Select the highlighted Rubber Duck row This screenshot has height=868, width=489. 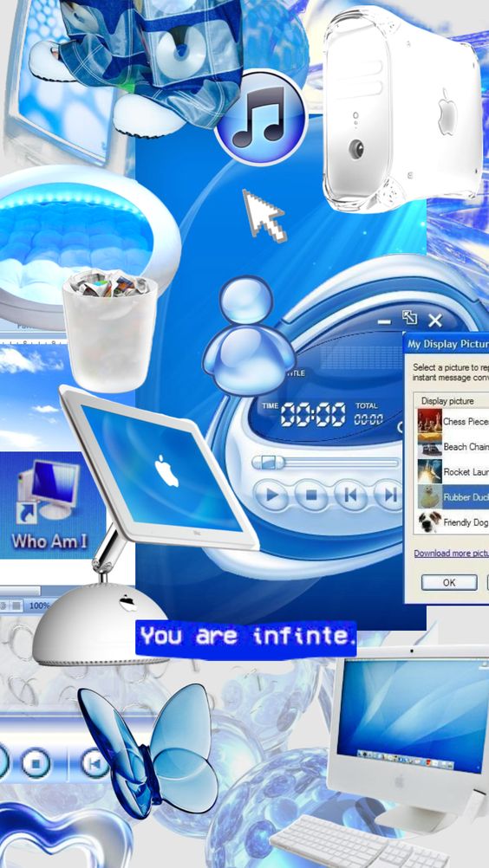[453, 497]
